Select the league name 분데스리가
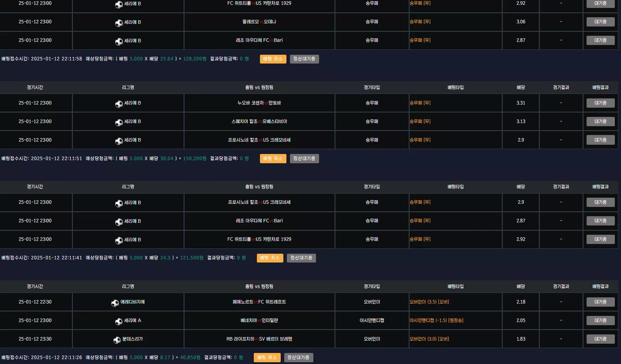 pos(132,339)
